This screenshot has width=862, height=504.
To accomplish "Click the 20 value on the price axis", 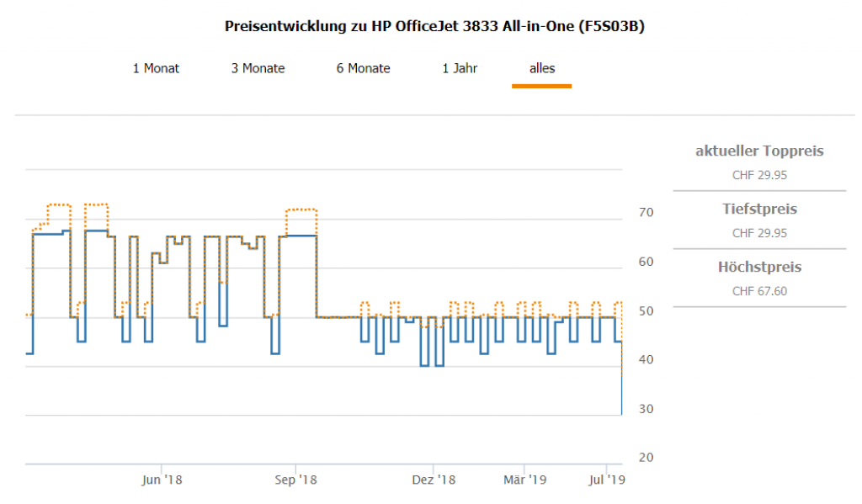I will 646,458.
